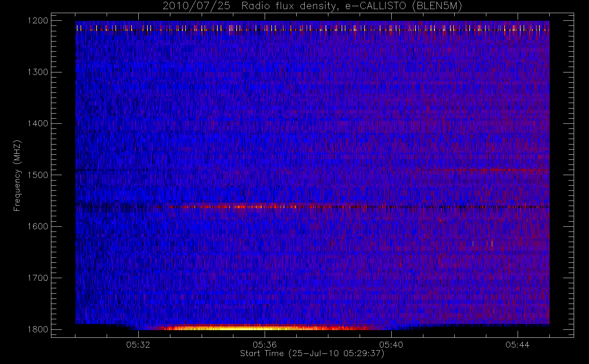Click the 05:36 time tick label
The width and height of the screenshot is (589, 364).
[x=265, y=345]
